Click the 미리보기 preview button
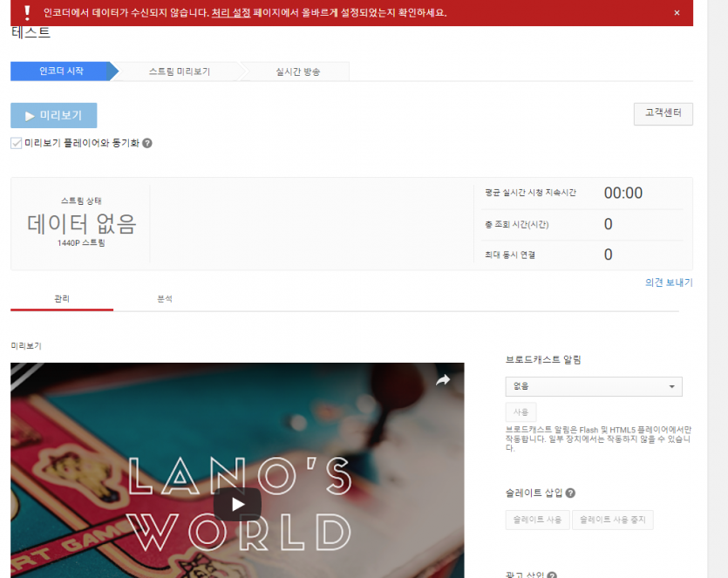This screenshot has width=728, height=578. click(54, 115)
